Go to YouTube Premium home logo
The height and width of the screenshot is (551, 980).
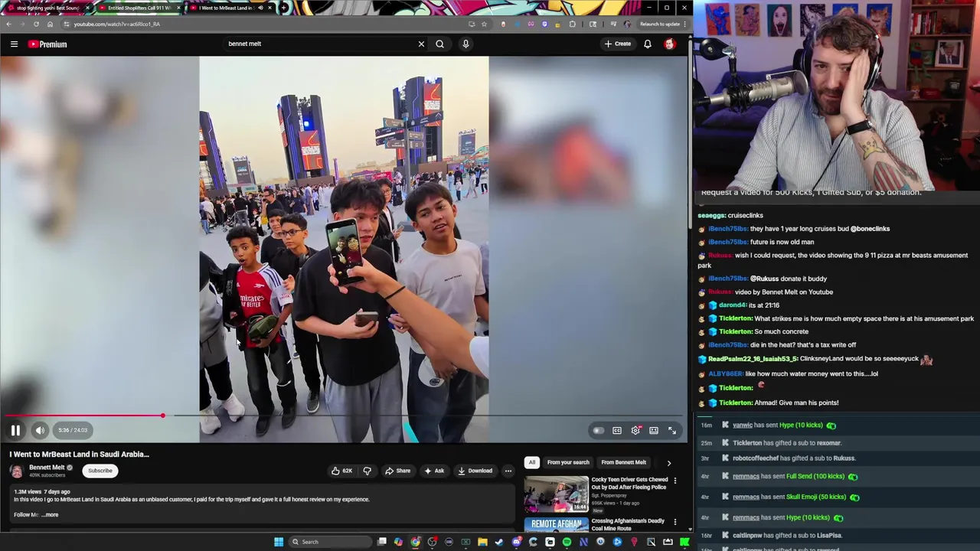(47, 44)
